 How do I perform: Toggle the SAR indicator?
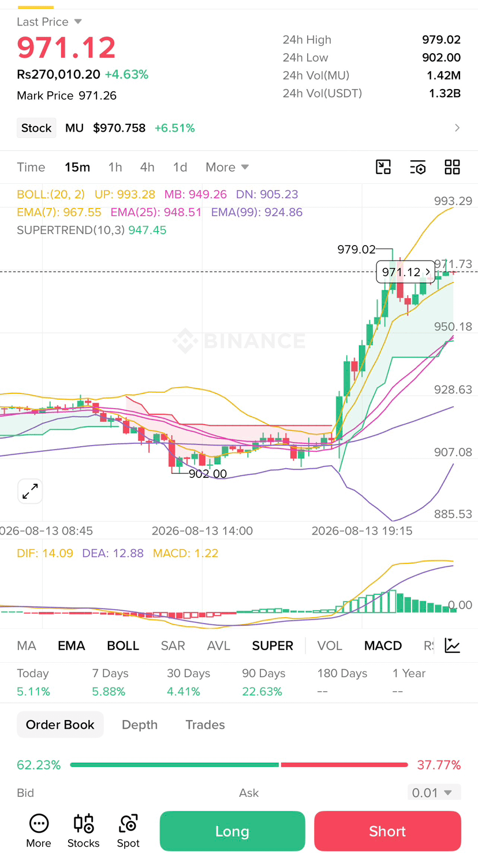173,646
